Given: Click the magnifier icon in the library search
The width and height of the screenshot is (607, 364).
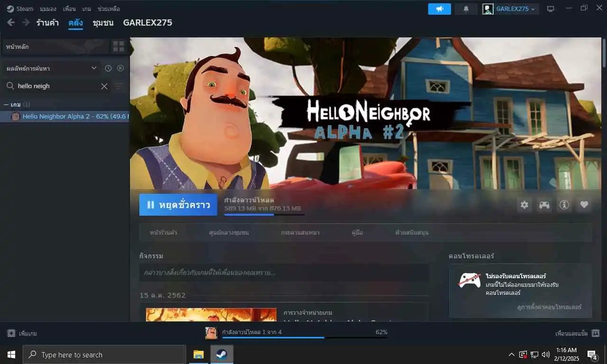Looking at the screenshot, I should pos(10,86).
